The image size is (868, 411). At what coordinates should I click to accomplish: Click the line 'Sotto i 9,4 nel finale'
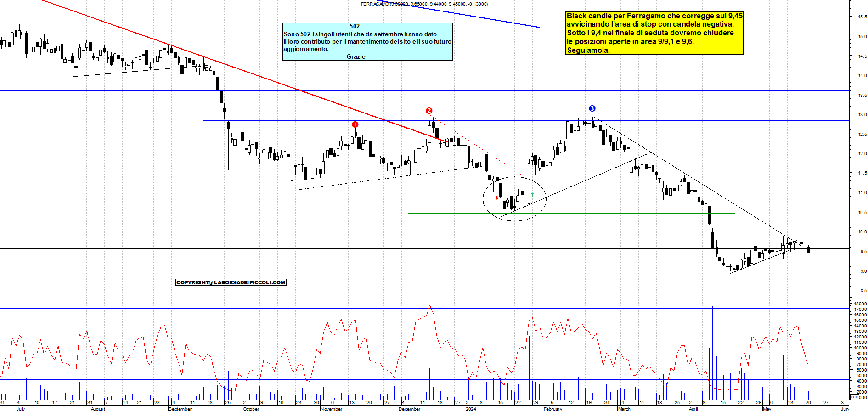[x=650, y=33]
